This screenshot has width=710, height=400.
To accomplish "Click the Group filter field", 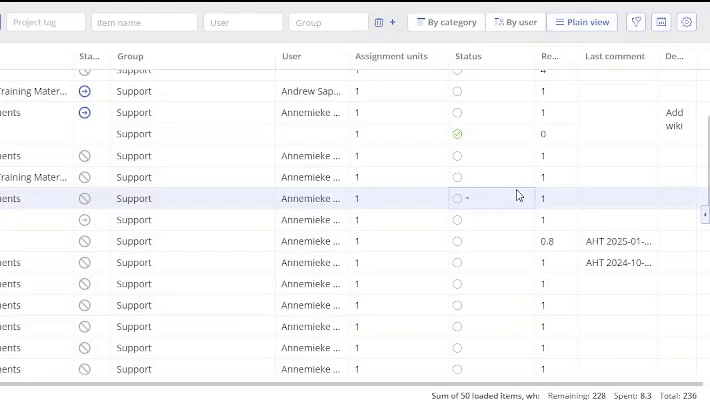I will click(x=328, y=22).
